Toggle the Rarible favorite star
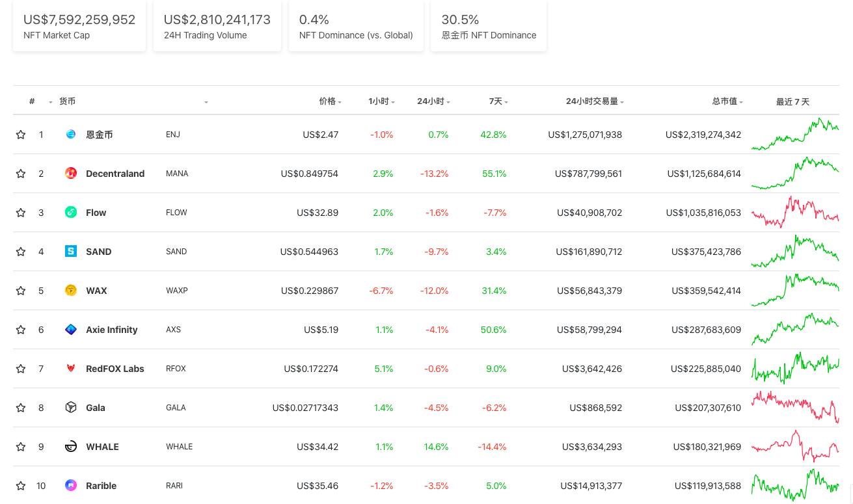Viewport: 853px width, 504px height. (x=21, y=486)
